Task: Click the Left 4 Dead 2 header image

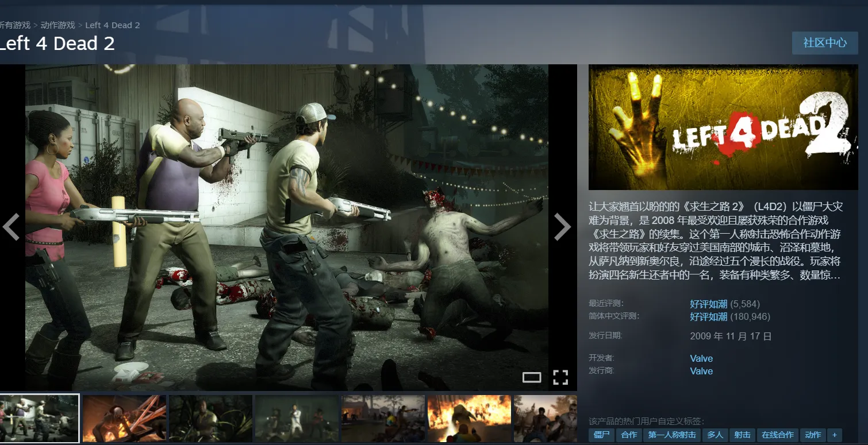Action: pos(723,127)
